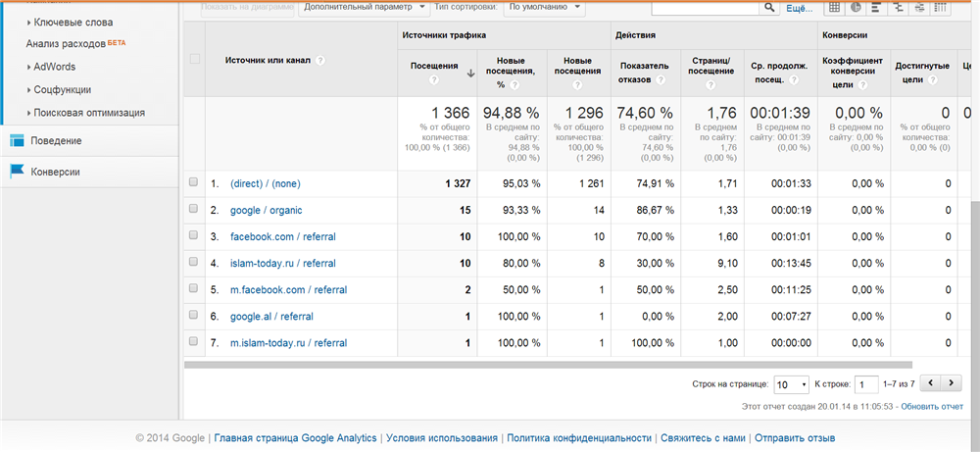The width and height of the screenshot is (980, 452).
Task: Switch to pie chart percentage view
Action: 855,8
